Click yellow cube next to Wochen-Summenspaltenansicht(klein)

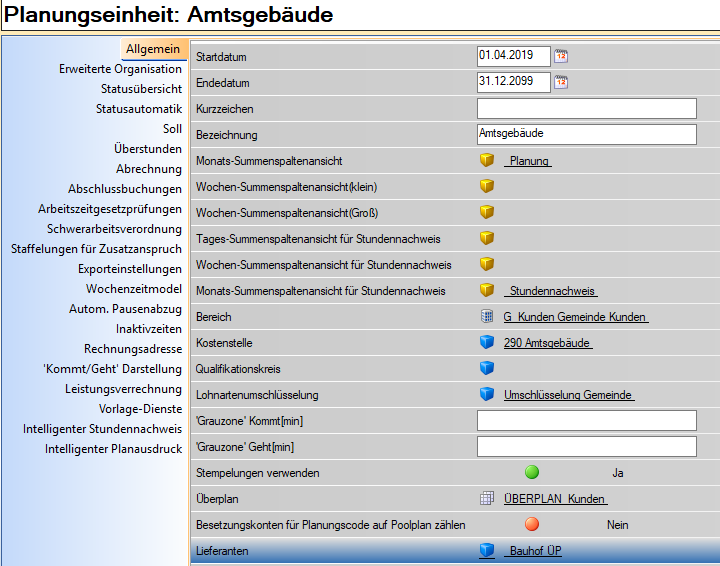487,187
